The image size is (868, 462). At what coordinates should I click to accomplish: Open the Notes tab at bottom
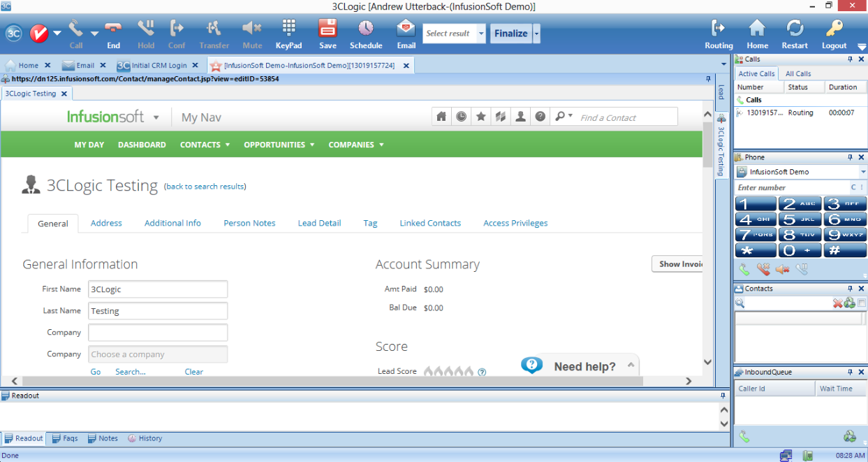(103, 438)
